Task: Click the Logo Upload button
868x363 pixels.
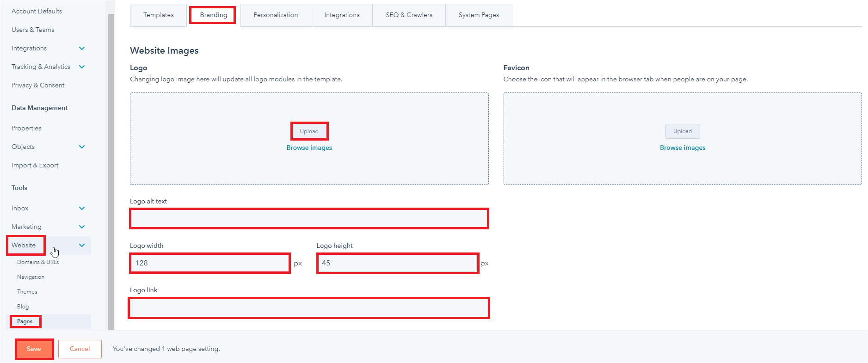Action: point(309,131)
